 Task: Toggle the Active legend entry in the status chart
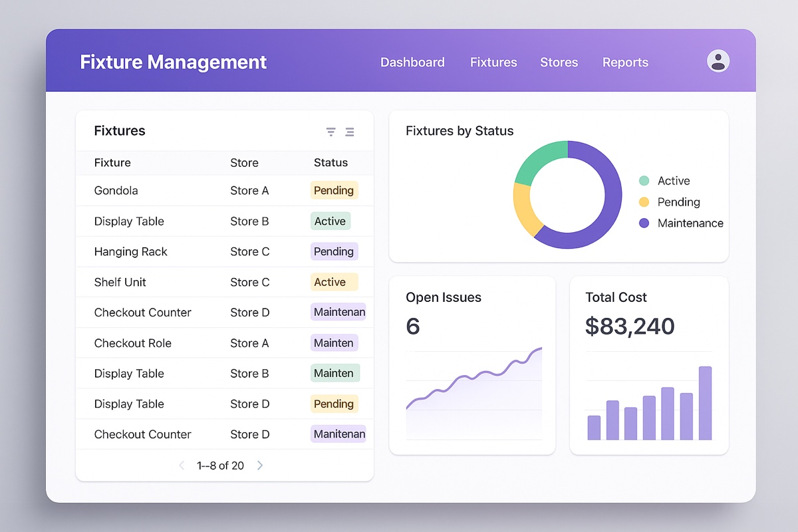coord(665,180)
